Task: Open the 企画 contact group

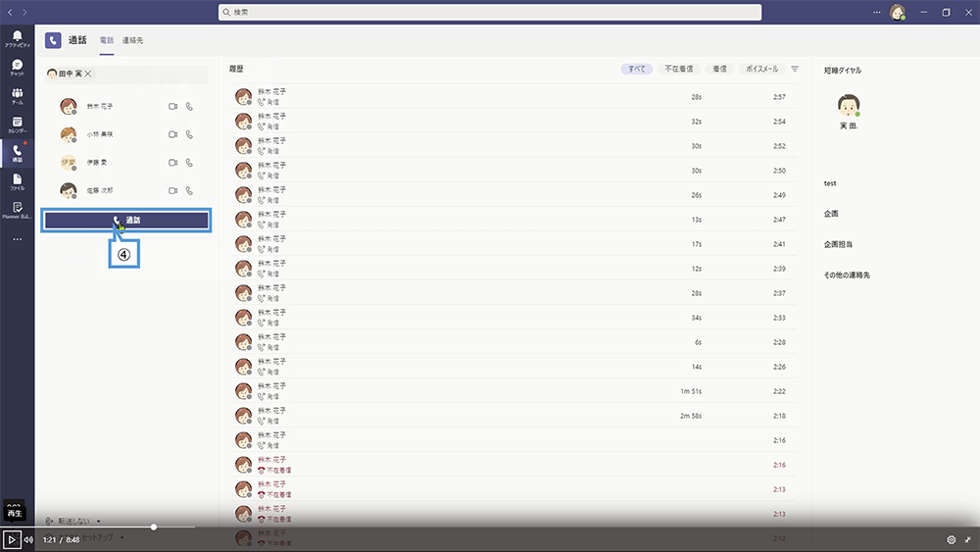Action: pos(831,214)
